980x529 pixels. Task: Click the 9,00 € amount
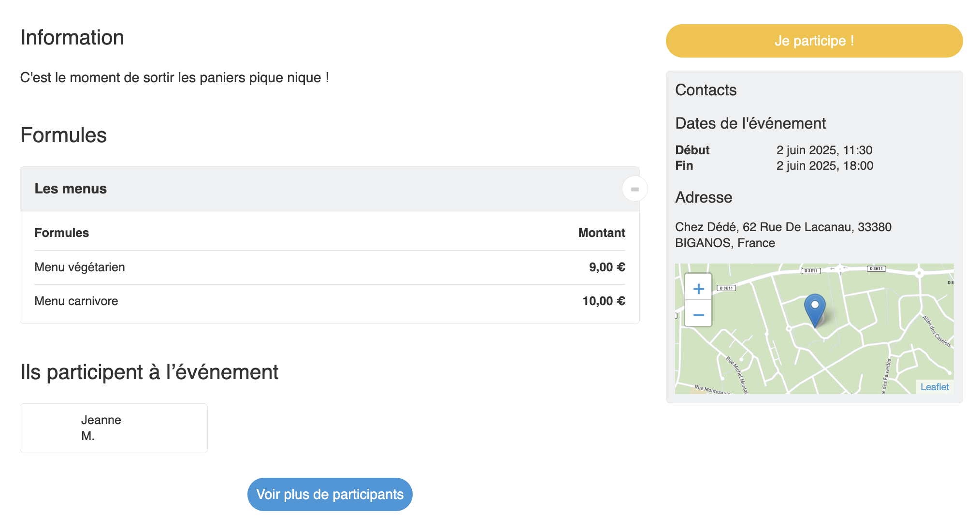coord(607,267)
